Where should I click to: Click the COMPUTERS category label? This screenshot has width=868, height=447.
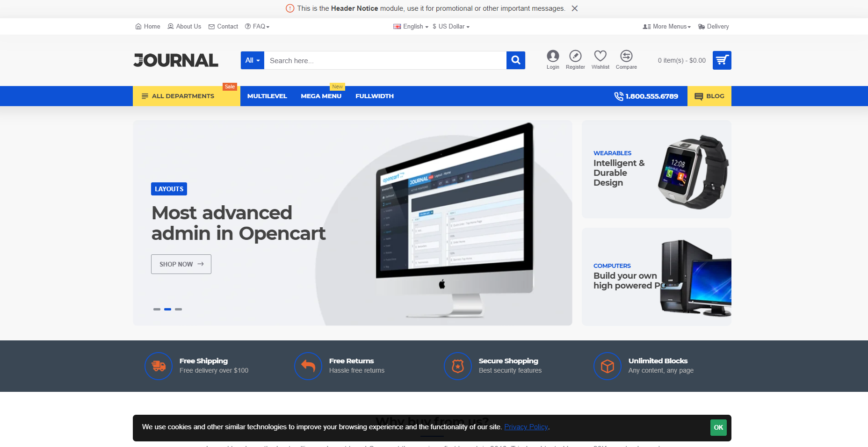click(612, 266)
